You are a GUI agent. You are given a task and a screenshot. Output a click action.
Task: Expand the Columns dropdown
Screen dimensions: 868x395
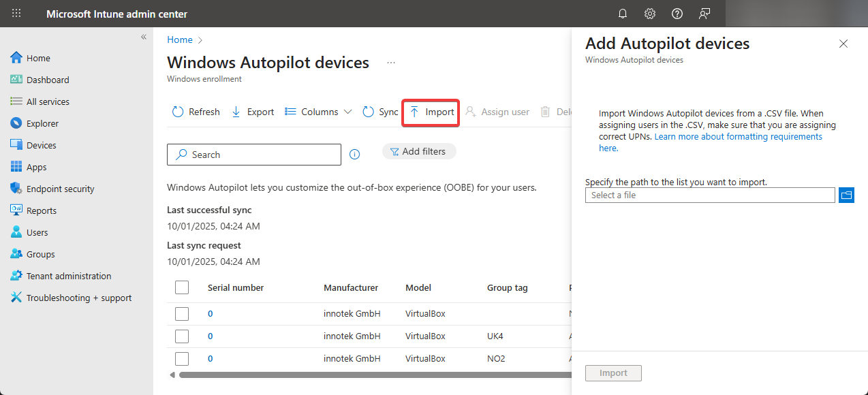click(x=318, y=112)
